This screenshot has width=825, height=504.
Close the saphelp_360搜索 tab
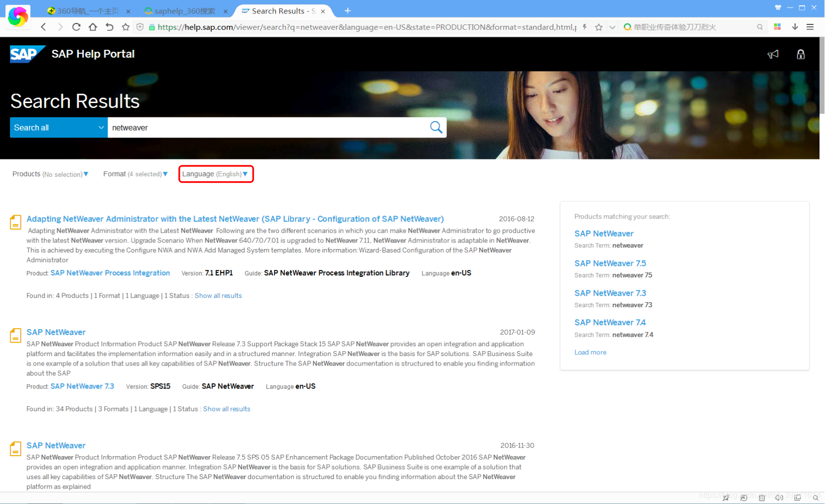click(225, 11)
